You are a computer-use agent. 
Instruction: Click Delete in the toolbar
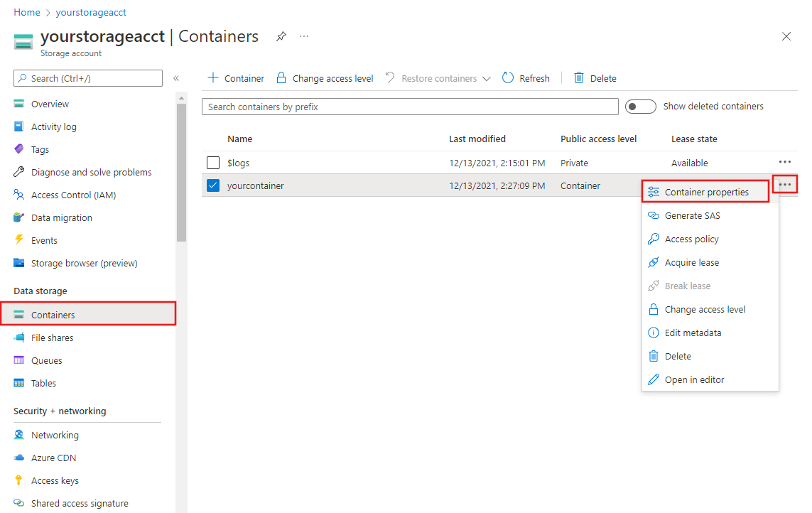[595, 78]
